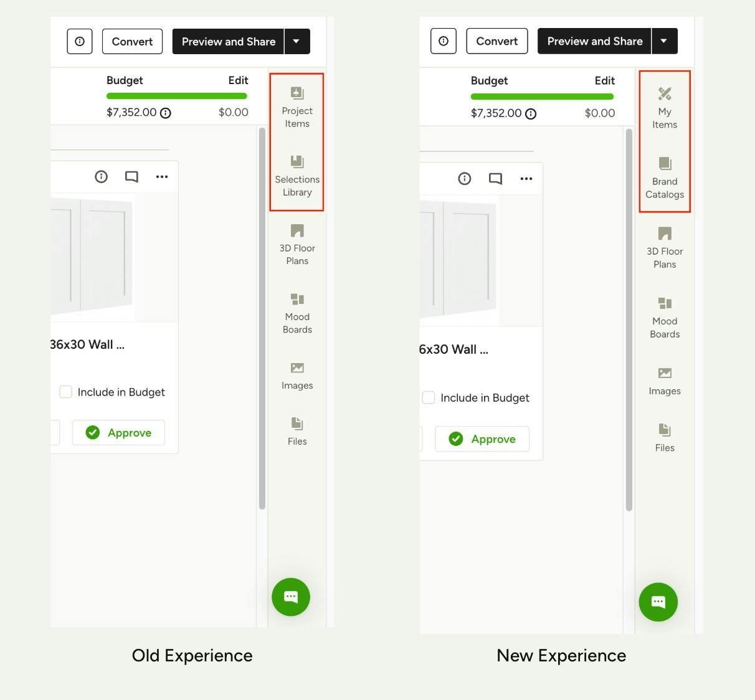Open Files in the New Experience sidebar

665,437
